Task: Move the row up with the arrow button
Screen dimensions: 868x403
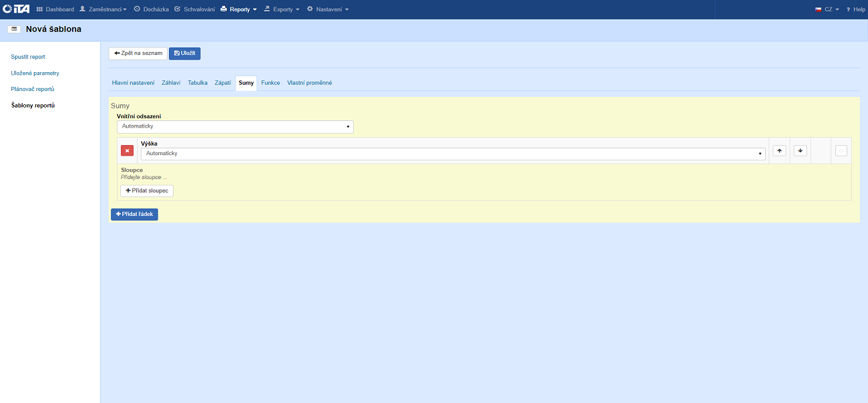Action: coord(779,150)
